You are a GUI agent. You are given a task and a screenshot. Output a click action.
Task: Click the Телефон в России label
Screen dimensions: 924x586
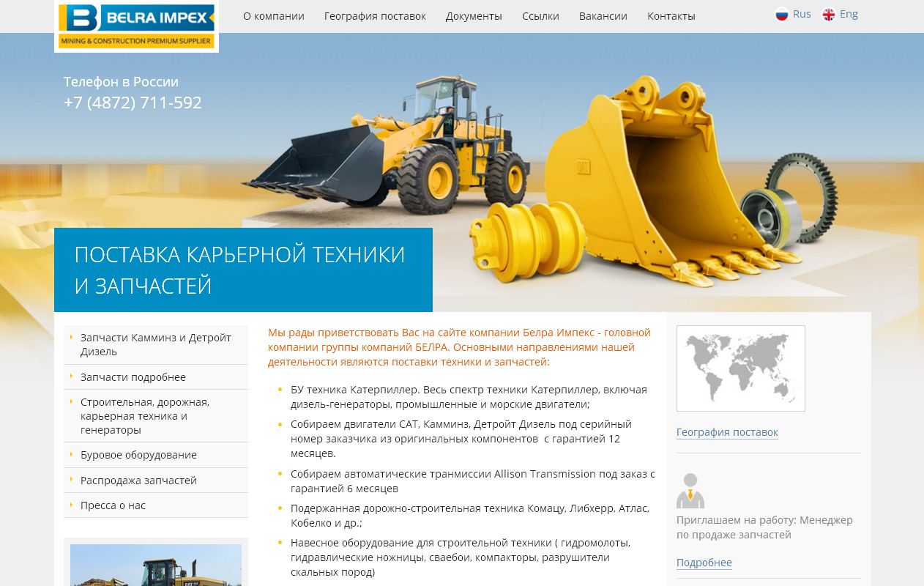point(121,82)
